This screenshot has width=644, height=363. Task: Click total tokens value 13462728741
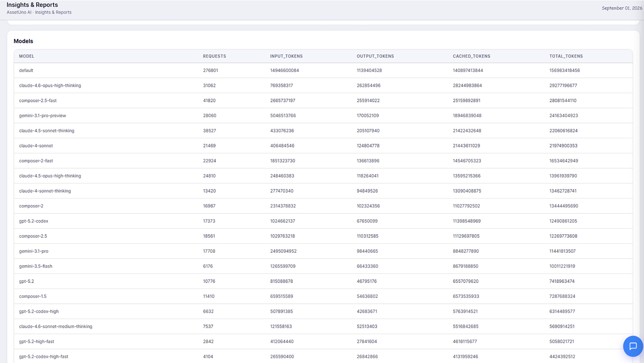coord(563,191)
